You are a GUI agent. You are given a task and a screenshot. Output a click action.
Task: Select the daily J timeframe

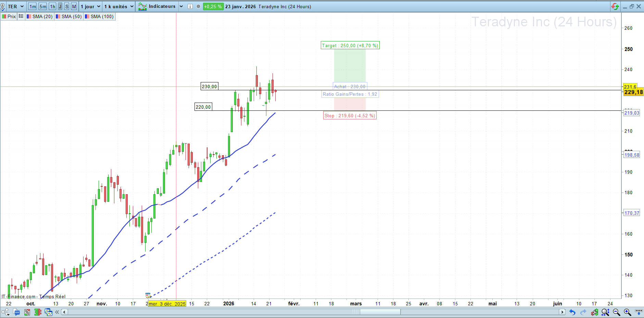[x=60, y=6]
